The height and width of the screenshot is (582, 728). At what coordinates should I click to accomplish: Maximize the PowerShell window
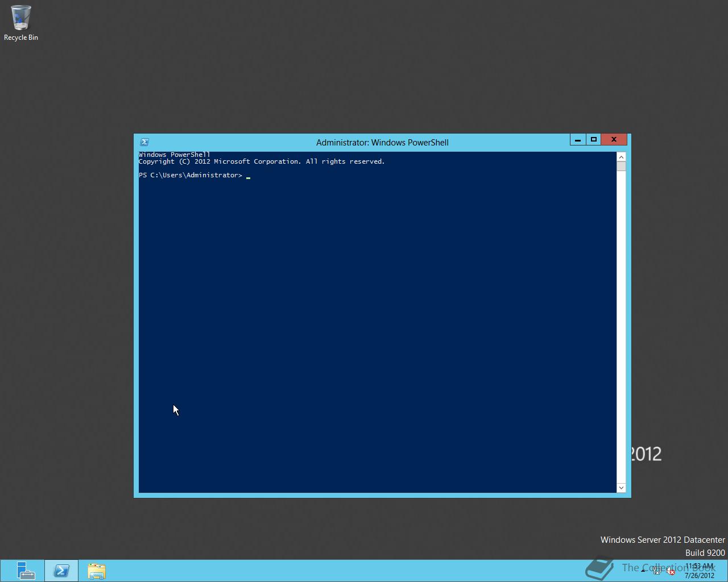tap(594, 140)
